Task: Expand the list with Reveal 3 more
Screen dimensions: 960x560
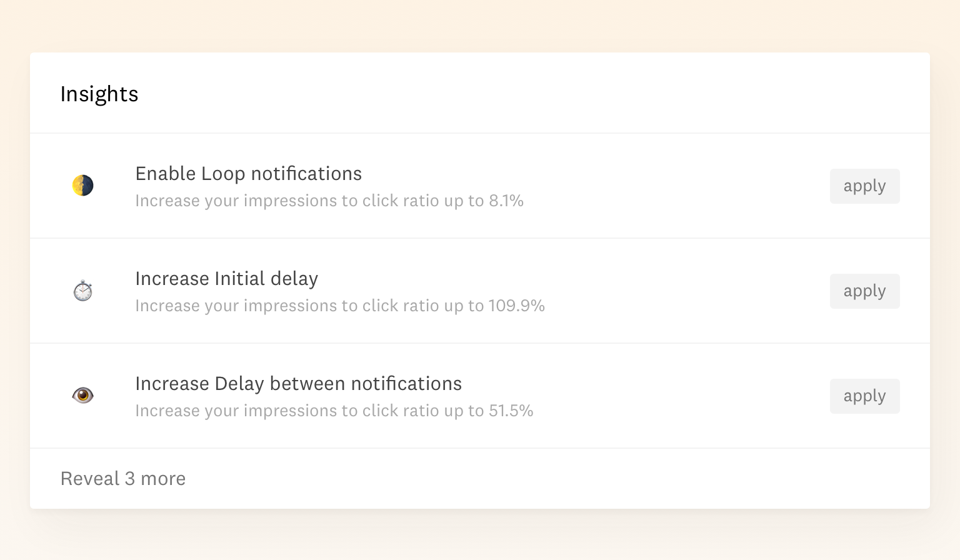Action: (x=123, y=479)
